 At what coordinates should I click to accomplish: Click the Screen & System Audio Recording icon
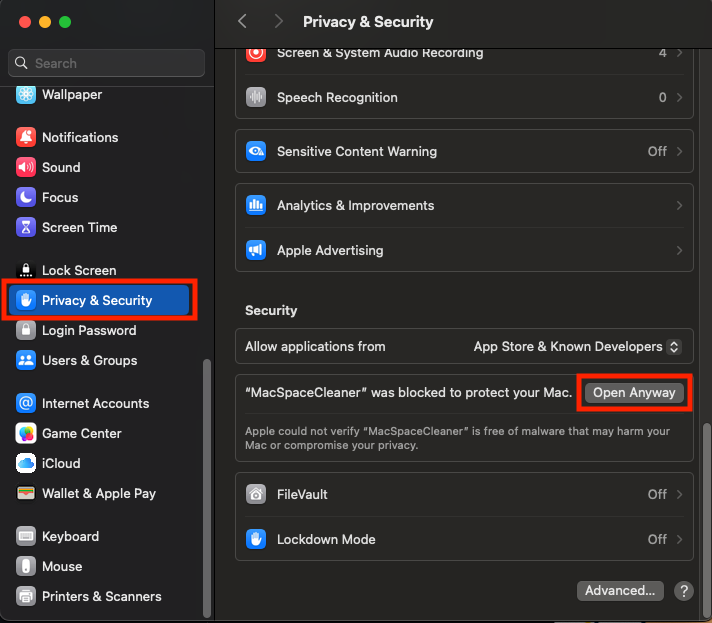256,54
